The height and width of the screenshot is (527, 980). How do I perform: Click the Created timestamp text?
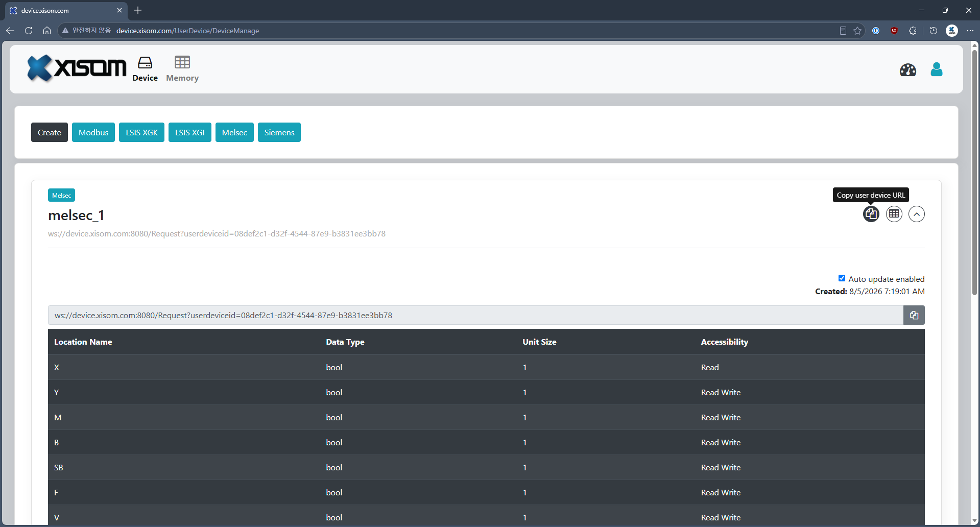pos(870,291)
